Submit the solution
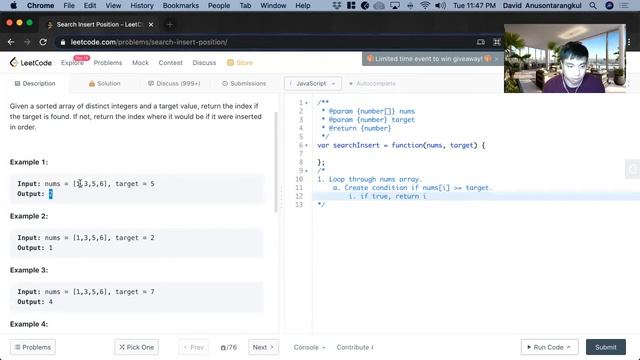 coord(606,347)
